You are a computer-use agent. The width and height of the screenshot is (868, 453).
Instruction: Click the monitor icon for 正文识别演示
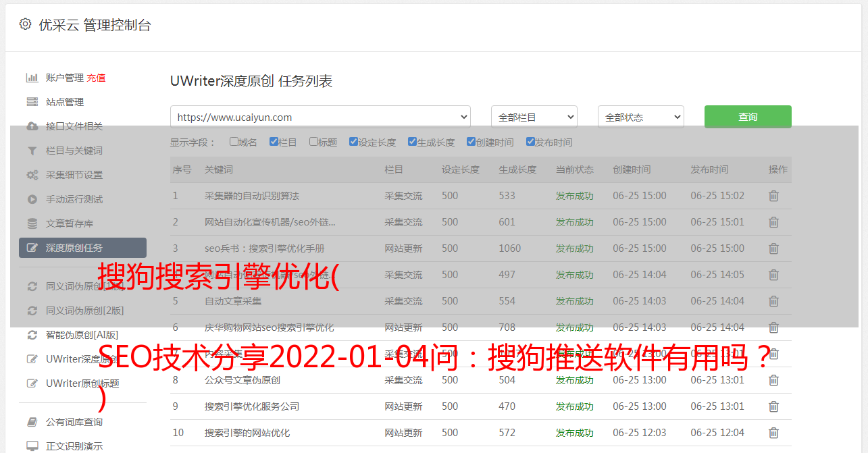(32, 446)
